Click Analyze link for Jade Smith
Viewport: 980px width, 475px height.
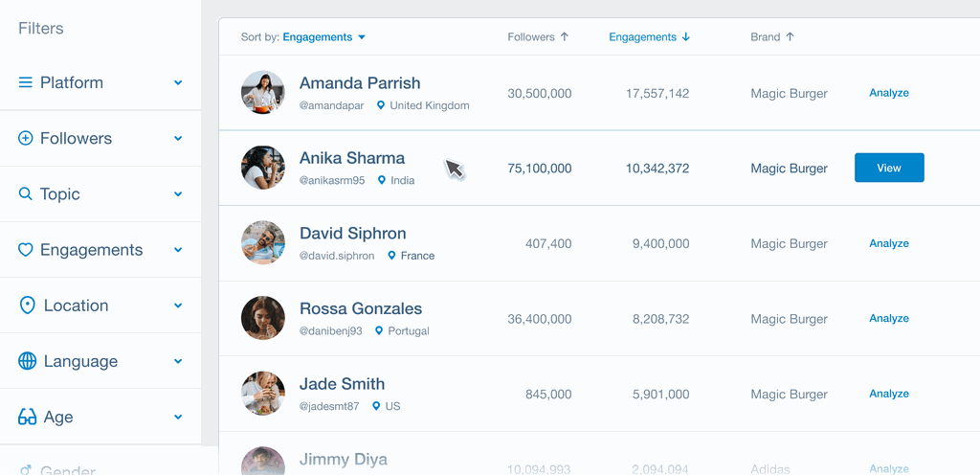click(889, 394)
